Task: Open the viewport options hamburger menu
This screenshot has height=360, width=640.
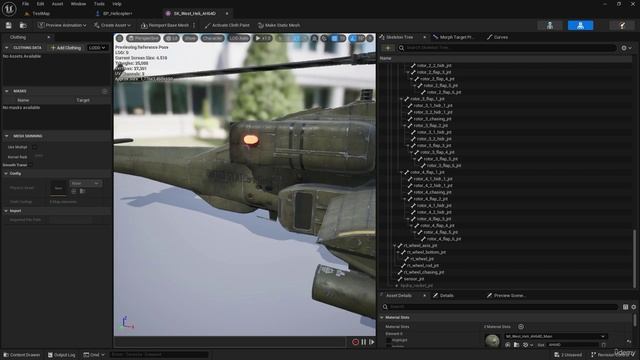Action: [120, 38]
